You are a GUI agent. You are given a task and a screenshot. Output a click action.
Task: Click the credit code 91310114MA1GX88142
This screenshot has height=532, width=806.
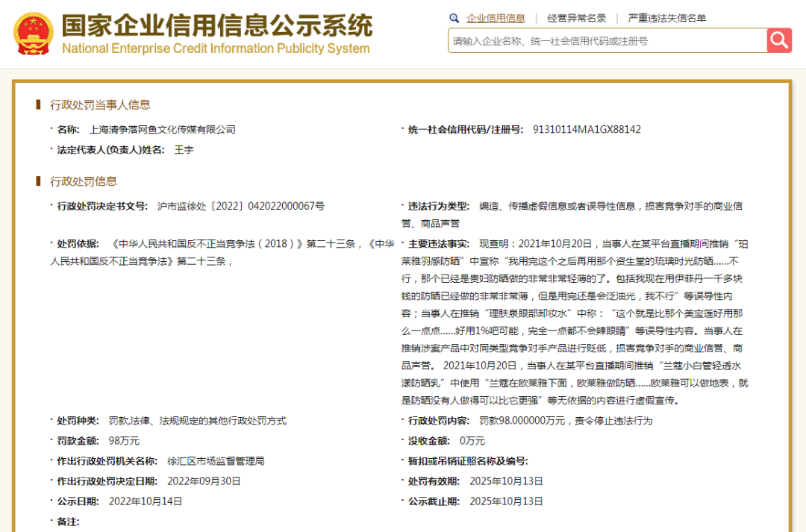tap(587, 129)
